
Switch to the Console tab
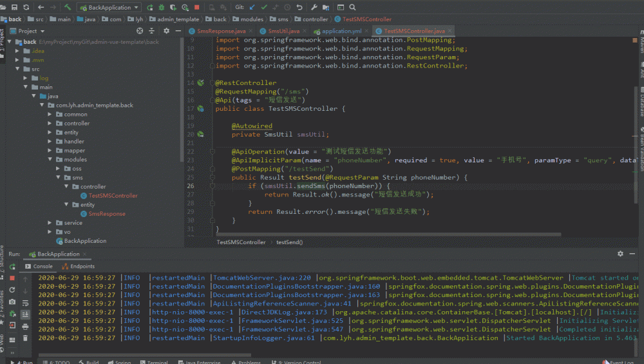pyautogui.click(x=39, y=266)
